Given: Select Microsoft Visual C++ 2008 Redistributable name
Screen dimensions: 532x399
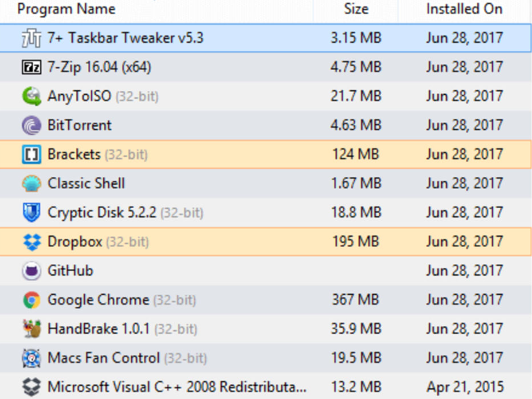Looking at the screenshot, I should point(177,387).
